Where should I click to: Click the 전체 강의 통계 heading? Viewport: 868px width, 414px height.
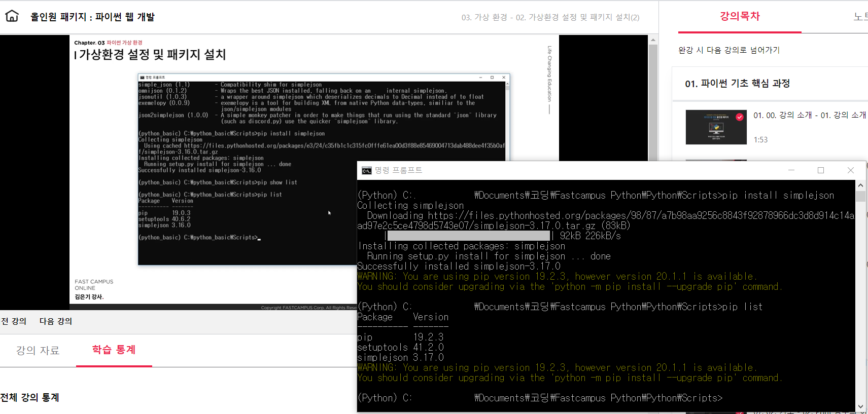30,397
